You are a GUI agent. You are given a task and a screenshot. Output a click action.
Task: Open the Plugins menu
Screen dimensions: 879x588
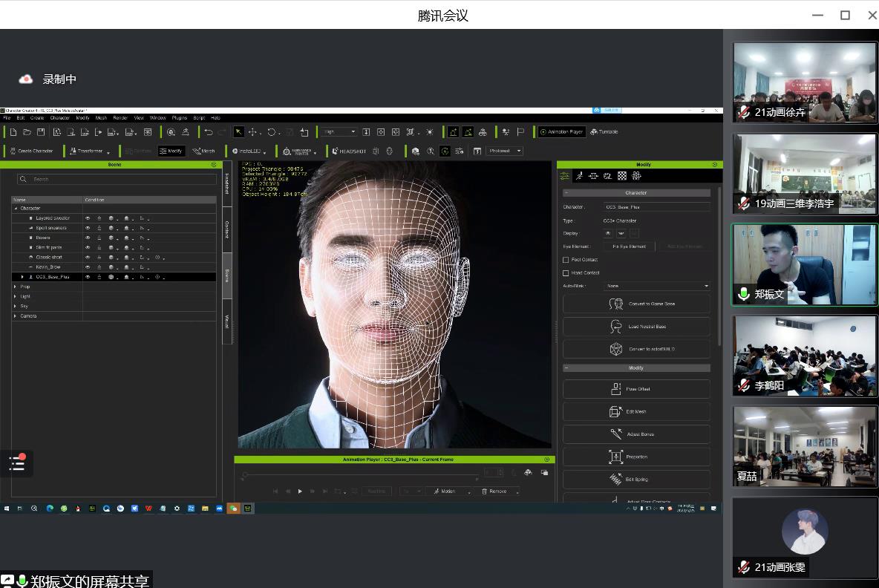[x=179, y=118]
